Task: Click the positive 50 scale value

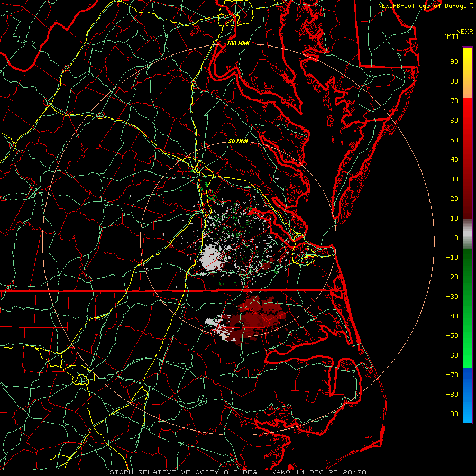Action: tap(454, 140)
